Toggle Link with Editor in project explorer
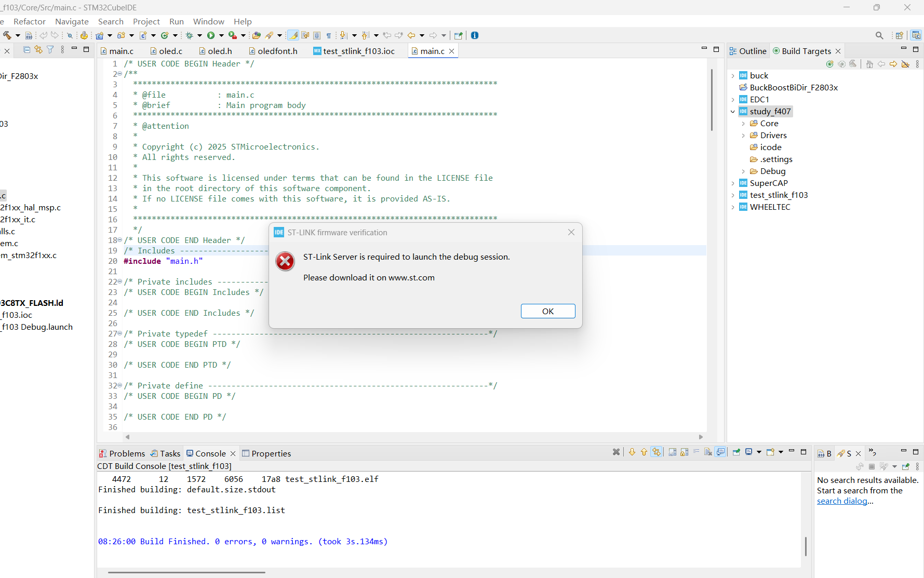Viewport: 924px width, 578px height. pyautogui.click(x=38, y=50)
